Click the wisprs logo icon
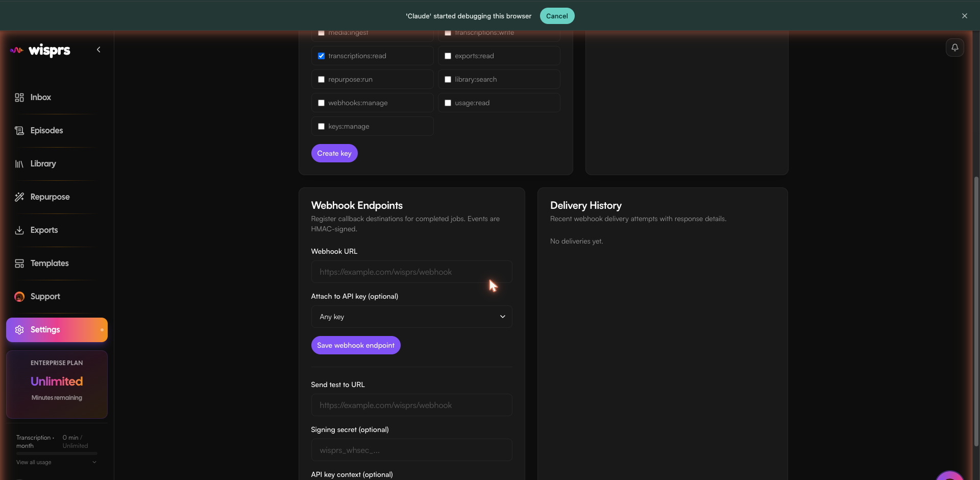The height and width of the screenshot is (480, 980). (17, 50)
